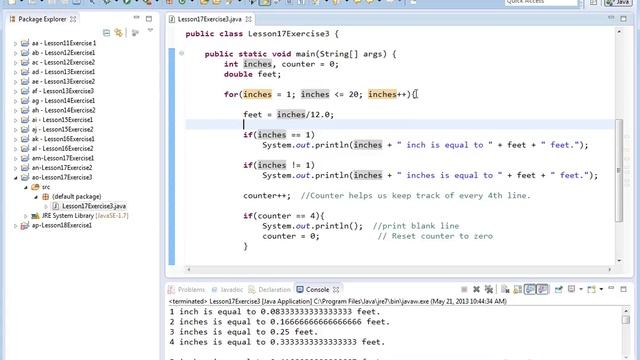Expand the ap-Lesson18Exercise1 project
640x360 pixels.
pos(16,226)
